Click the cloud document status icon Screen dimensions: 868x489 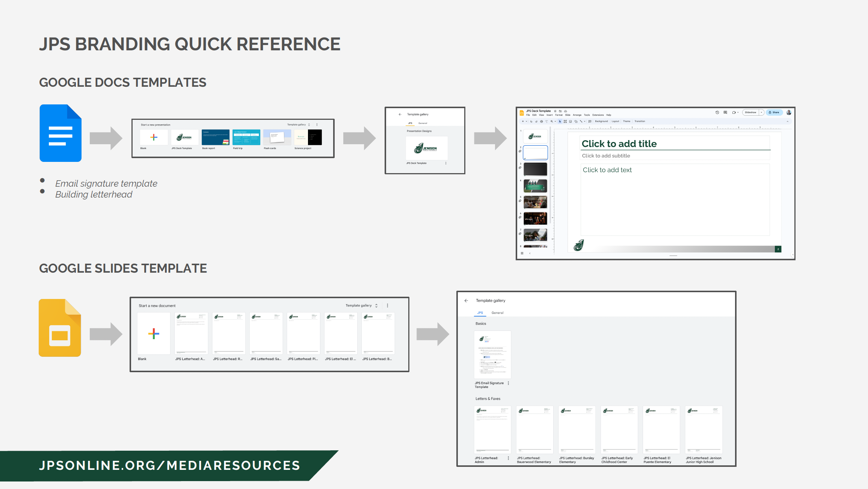tap(566, 111)
